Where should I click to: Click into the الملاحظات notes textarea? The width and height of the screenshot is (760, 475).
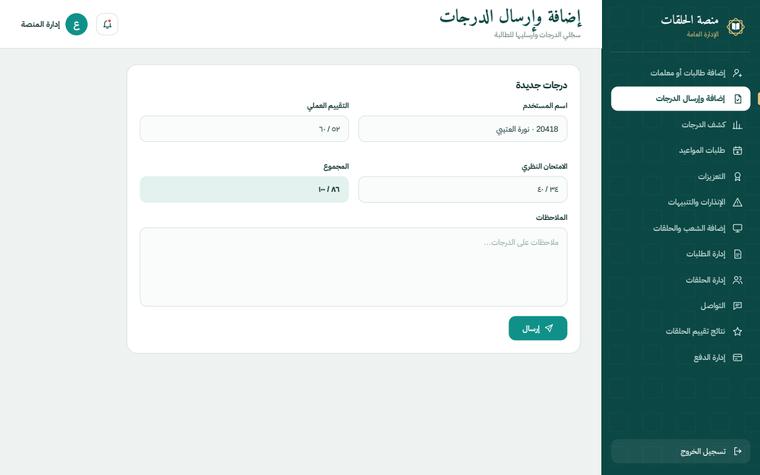pyautogui.click(x=353, y=267)
